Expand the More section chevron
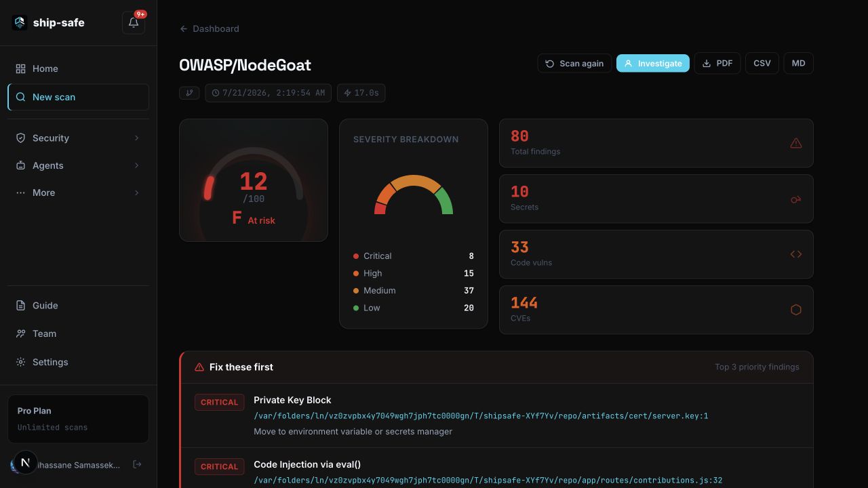This screenshot has width=868, height=488. [136, 192]
